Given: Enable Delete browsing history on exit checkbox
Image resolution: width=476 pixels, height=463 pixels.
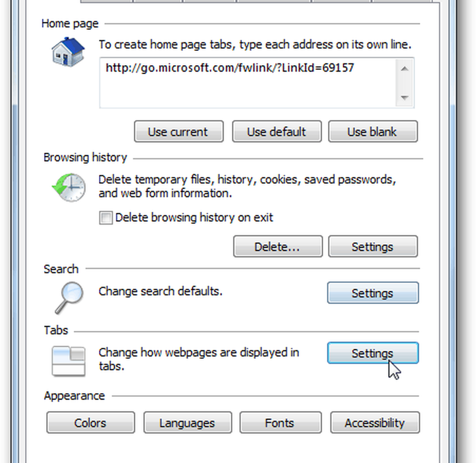Looking at the screenshot, I should pos(106,218).
